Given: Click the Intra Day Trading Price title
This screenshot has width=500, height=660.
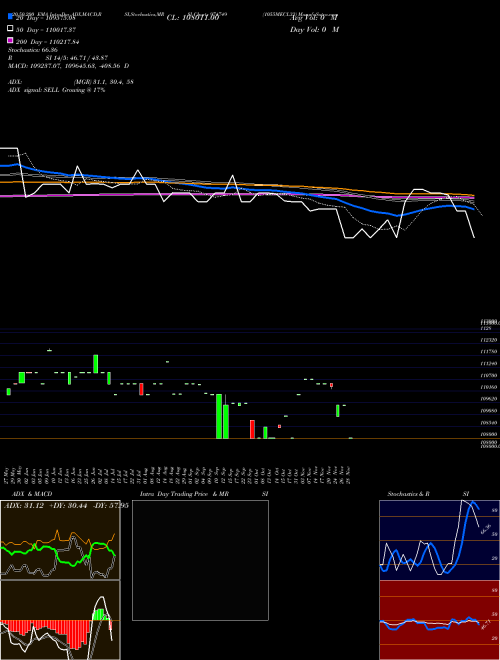Looking at the screenshot, I should tap(204, 494).
